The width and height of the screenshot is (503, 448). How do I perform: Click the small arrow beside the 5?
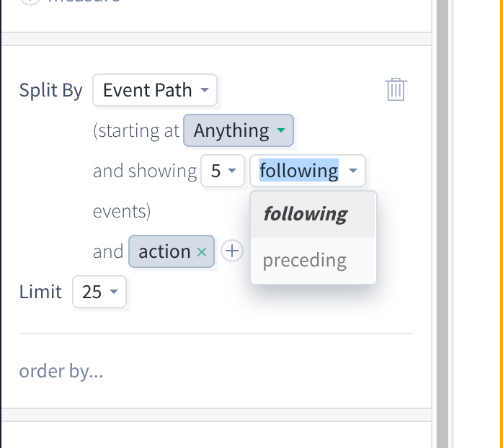[x=232, y=171]
